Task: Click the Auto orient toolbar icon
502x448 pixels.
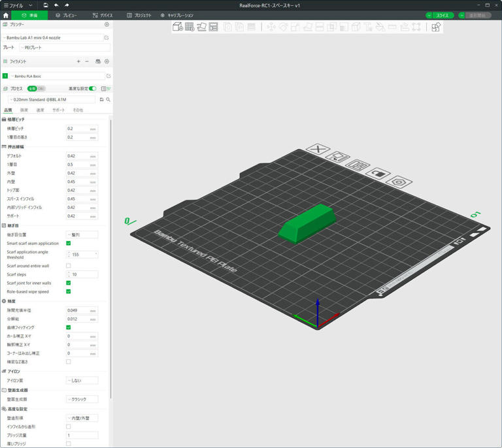Action: [x=201, y=27]
